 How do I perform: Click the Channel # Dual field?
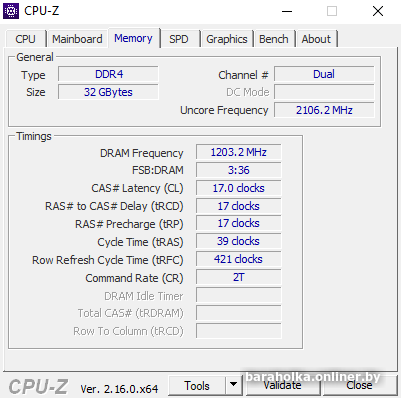[324, 74]
